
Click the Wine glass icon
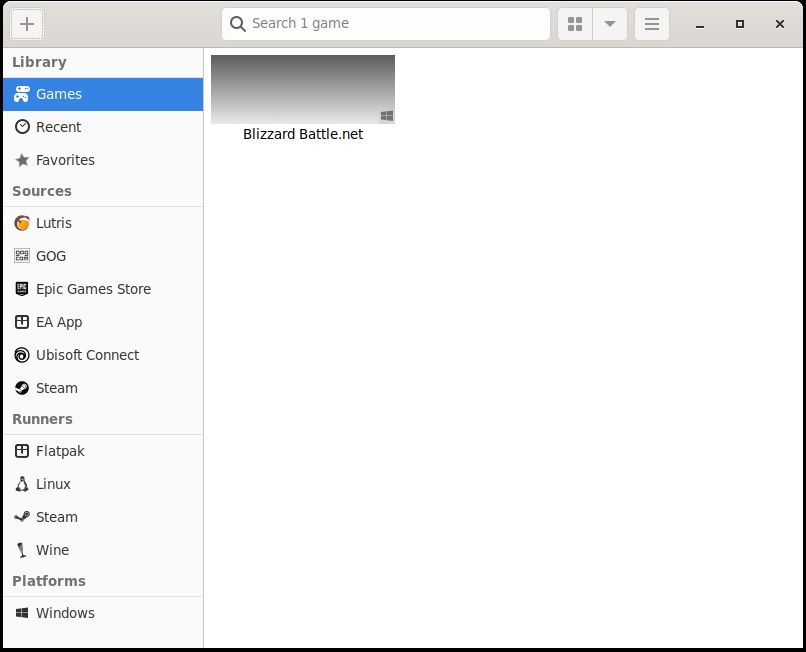click(21, 550)
